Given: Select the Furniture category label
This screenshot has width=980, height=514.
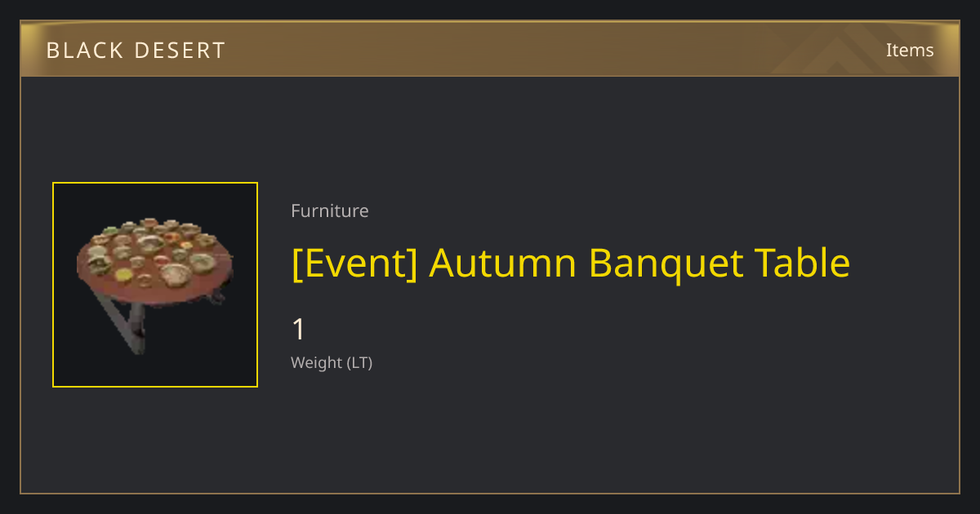Looking at the screenshot, I should [330, 210].
